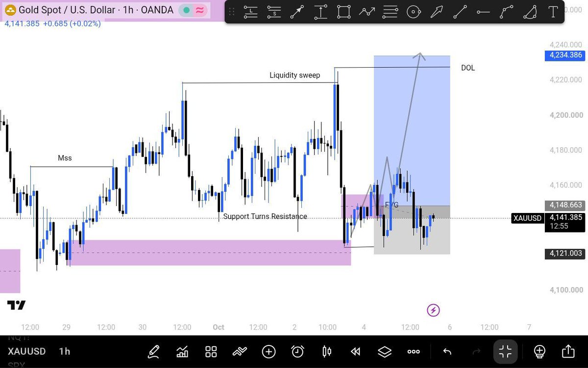This screenshot has width=588, height=368.
Task: Open the pencil drawing tools
Action: coord(153,351)
